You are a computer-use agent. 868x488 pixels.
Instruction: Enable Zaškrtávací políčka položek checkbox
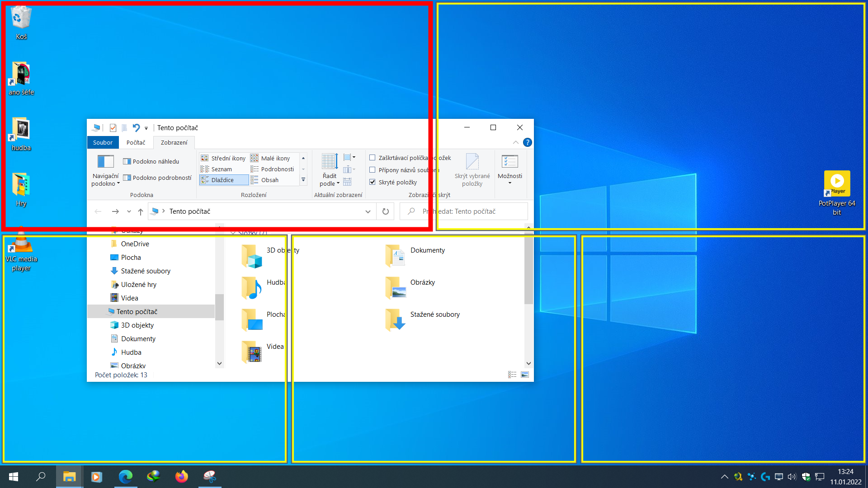point(373,158)
